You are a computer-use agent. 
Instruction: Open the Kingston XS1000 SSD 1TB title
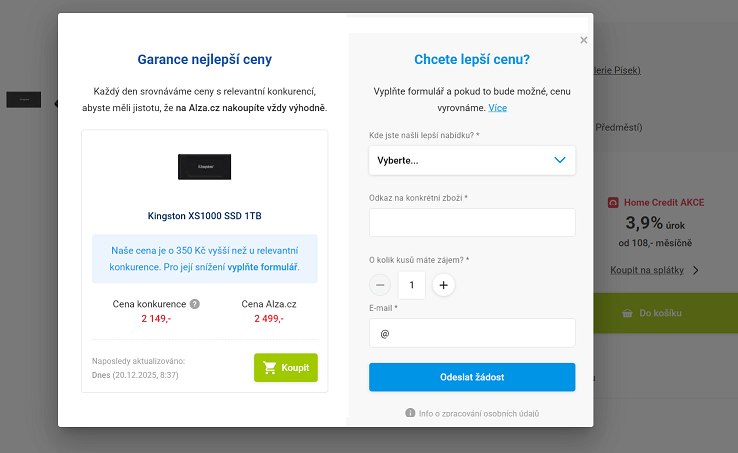tap(205, 215)
